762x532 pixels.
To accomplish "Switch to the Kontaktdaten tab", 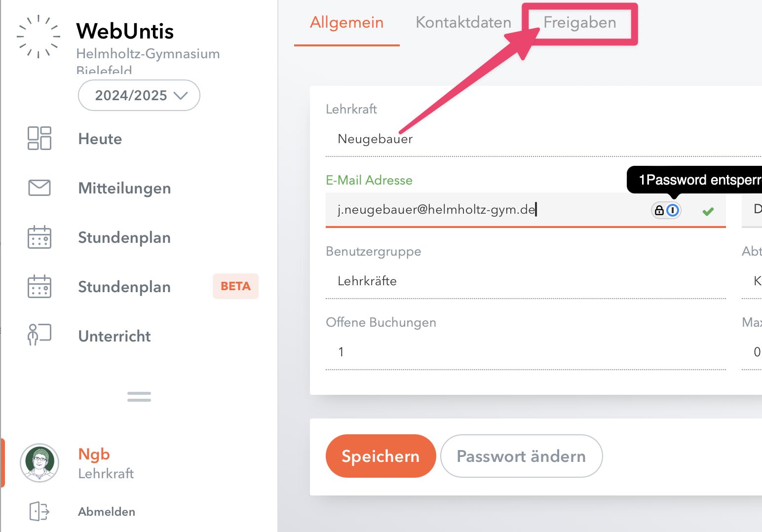I will pos(463,22).
